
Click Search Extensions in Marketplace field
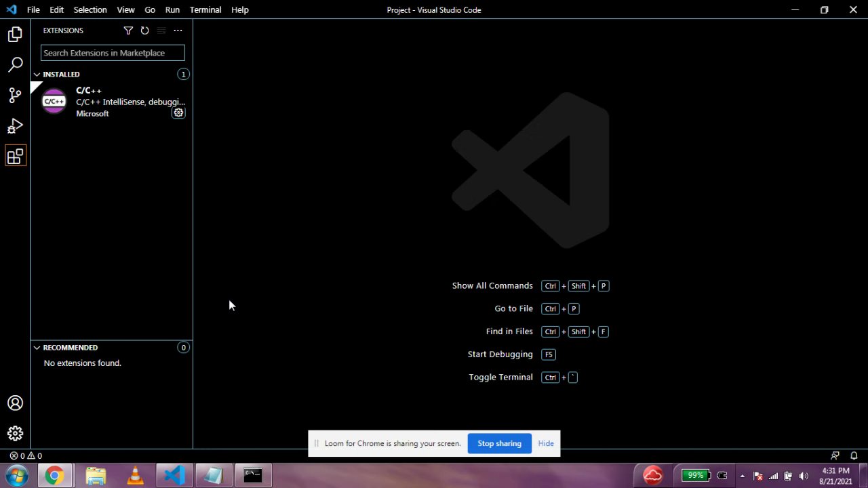[113, 53]
